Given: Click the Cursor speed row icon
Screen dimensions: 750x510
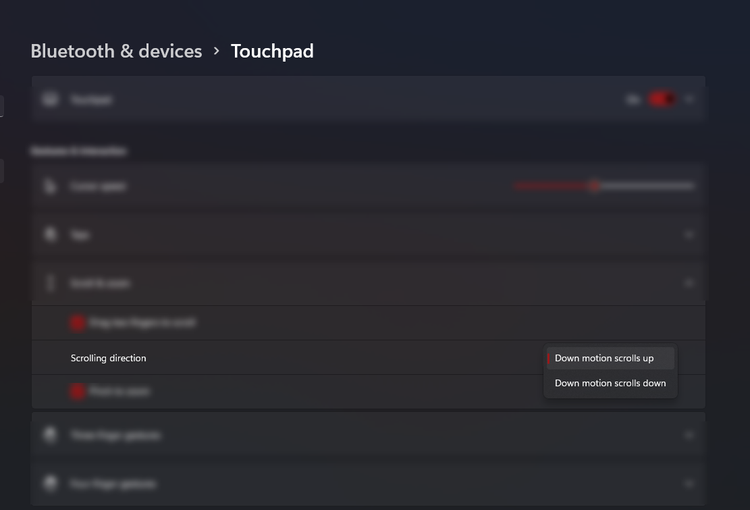Looking at the screenshot, I should (50, 186).
